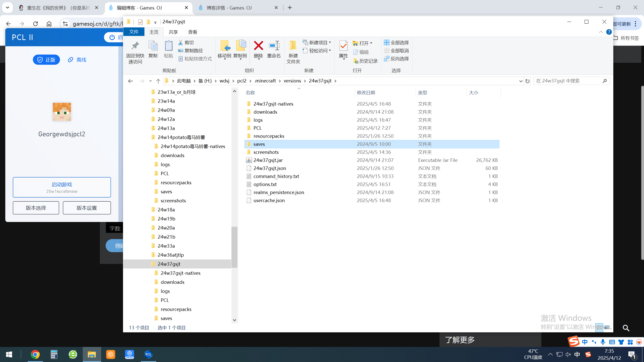Screen dimensions: 644x362
Task: Click the navigation pane scrollbar thumb
Action: [x=234, y=247]
